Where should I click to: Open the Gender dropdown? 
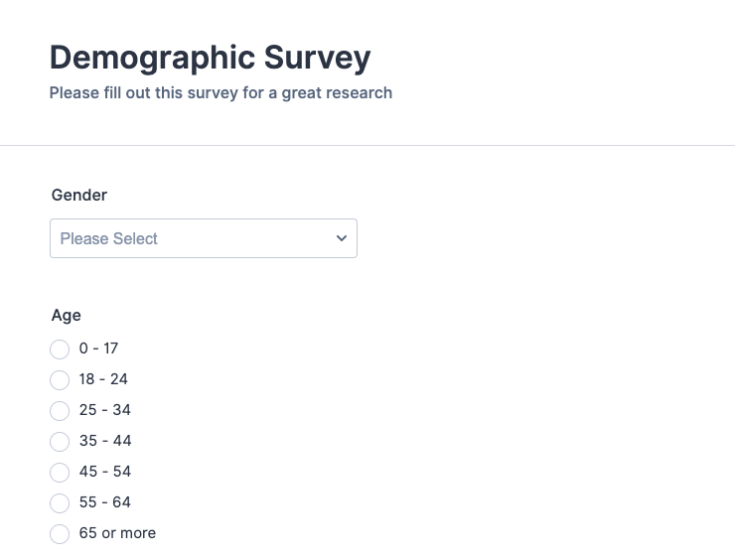203,238
